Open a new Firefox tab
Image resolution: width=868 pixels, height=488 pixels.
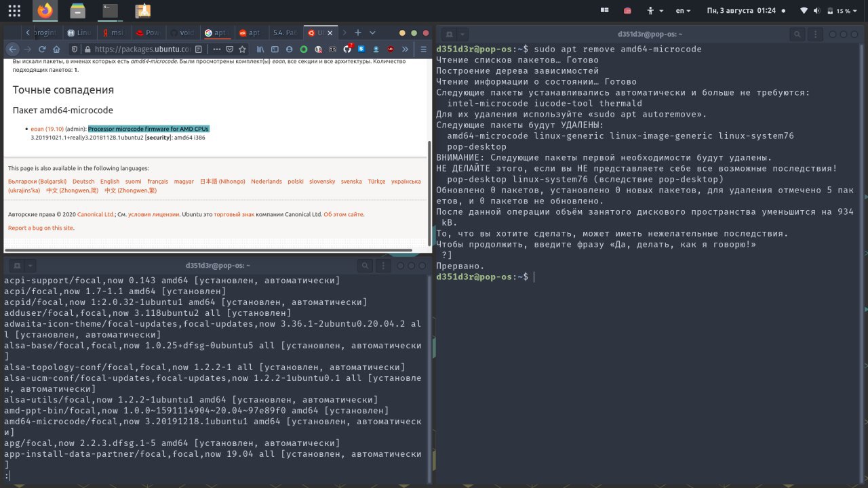(358, 33)
